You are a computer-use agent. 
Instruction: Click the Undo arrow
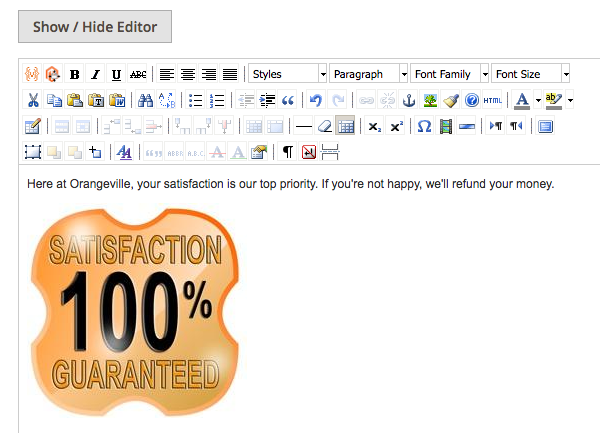click(316, 100)
